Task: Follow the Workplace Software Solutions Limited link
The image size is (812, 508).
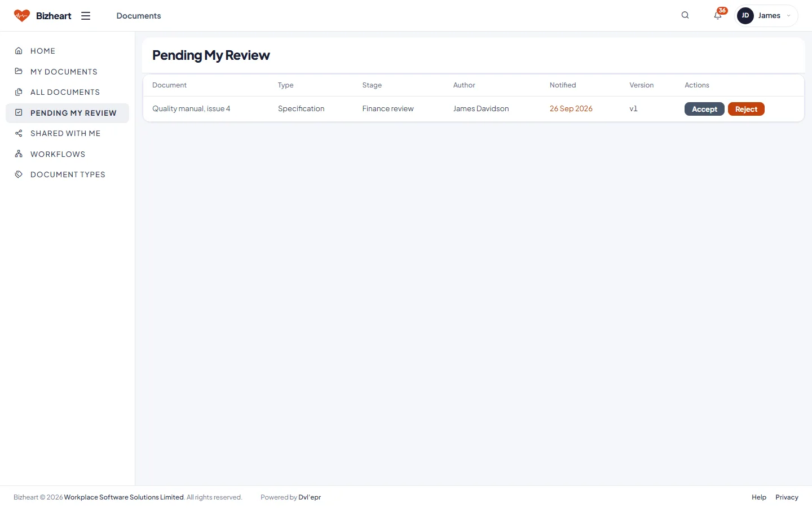Action: coord(124,497)
